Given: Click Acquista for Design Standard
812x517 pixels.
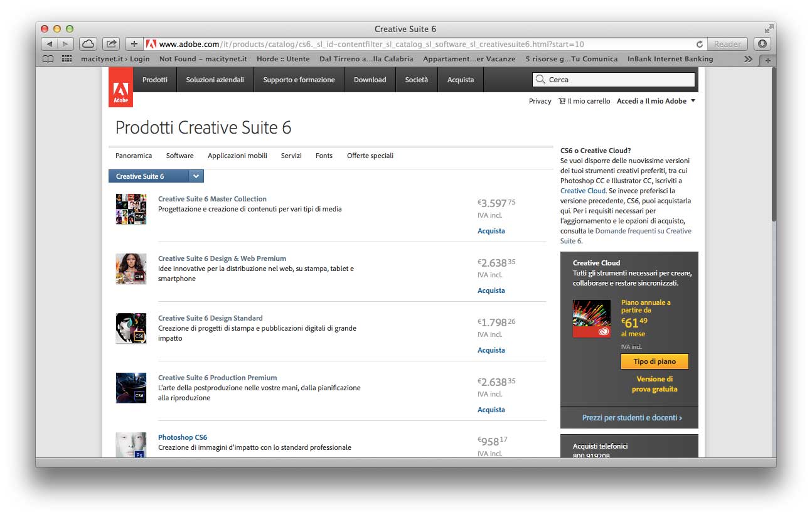Looking at the screenshot, I should pyautogui.click(x=491, y=350).
